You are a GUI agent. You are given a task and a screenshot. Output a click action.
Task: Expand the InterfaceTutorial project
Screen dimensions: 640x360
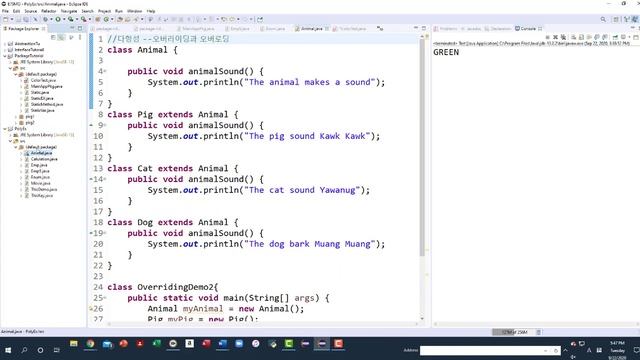[x=5, y=50]
